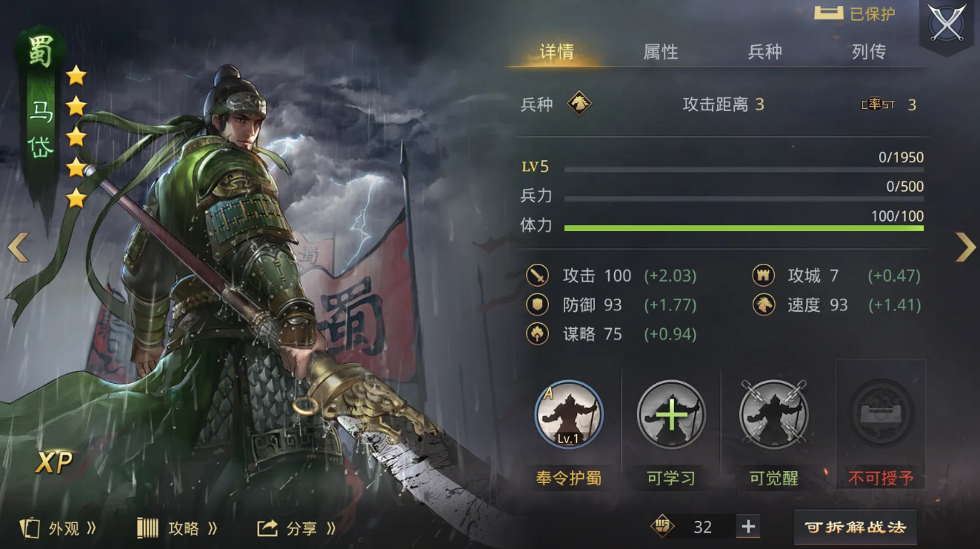The image size is (980, 549).
Task: Go to the next general with right arrow
Action: (x=964, y=247)
